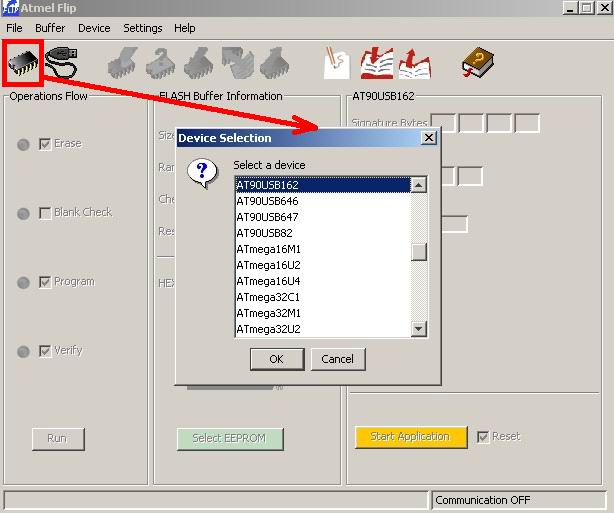
Task: Click the question mark bubble in dialog
Action: pos(202,173)
